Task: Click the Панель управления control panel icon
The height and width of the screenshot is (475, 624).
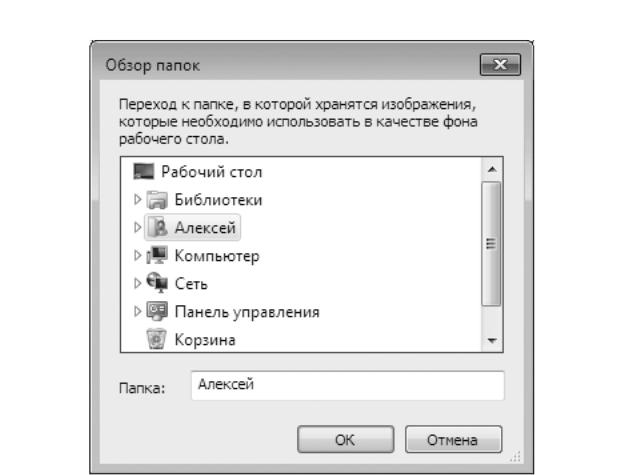Action: pyautogui.click(x=157, y=311)
